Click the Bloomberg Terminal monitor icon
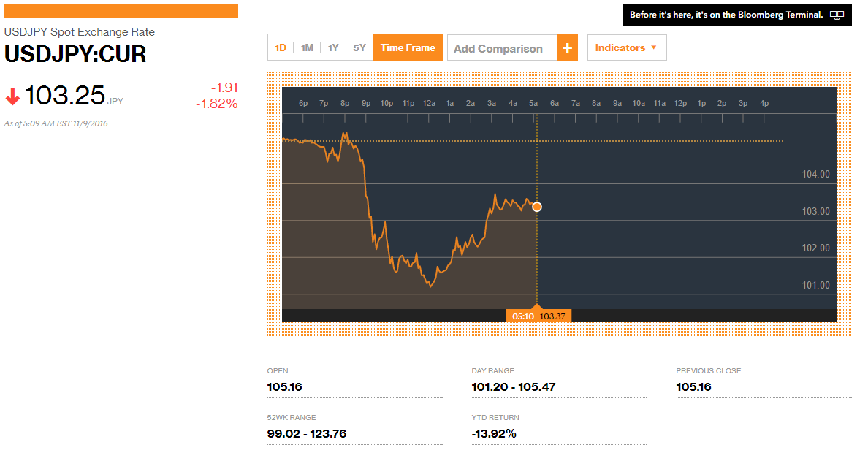Screen dimensions: 868x461 (837, 15)
